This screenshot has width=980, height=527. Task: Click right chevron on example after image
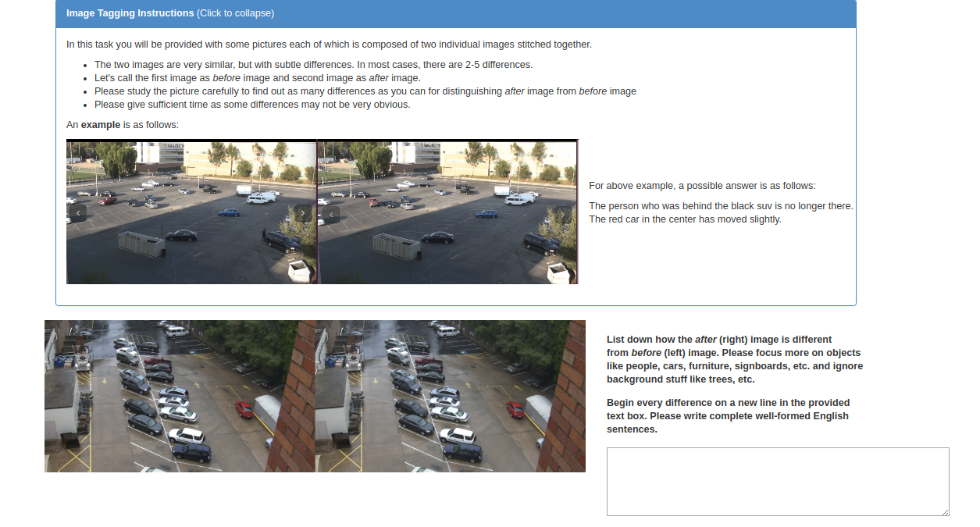pyautogui.click(x=563, y=215)
